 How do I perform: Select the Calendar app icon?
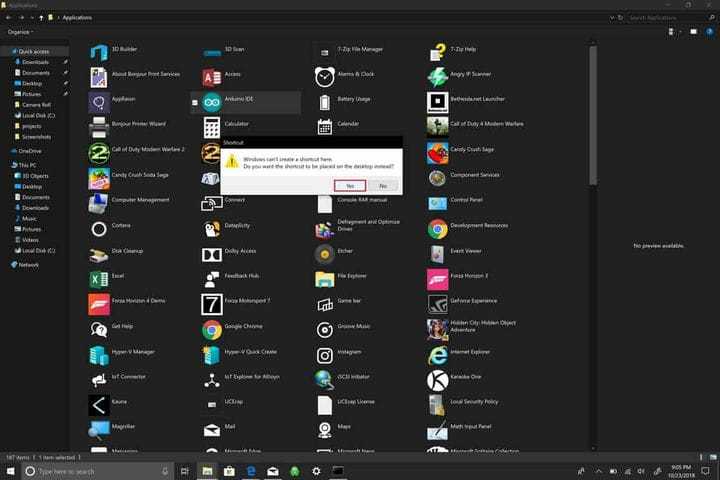pyautogui.click(x=325, y=127)
